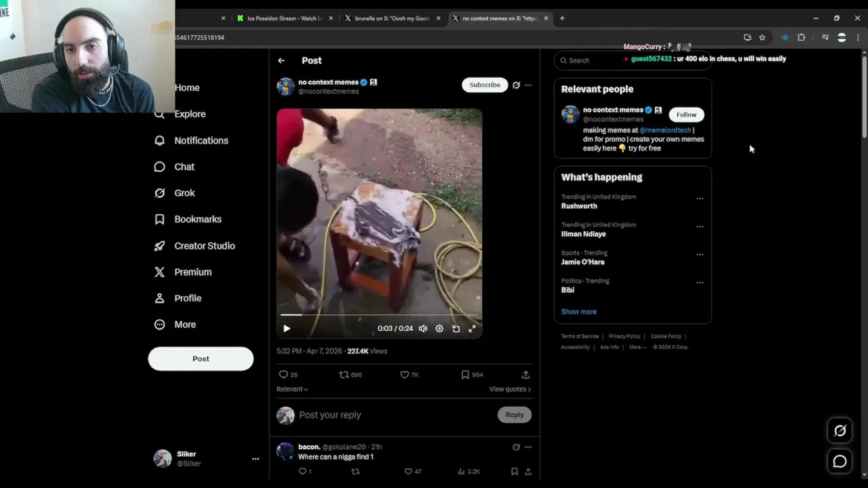Click Grok icon beside Subscribe button
868x488 pixels.
tap(516, 85)
